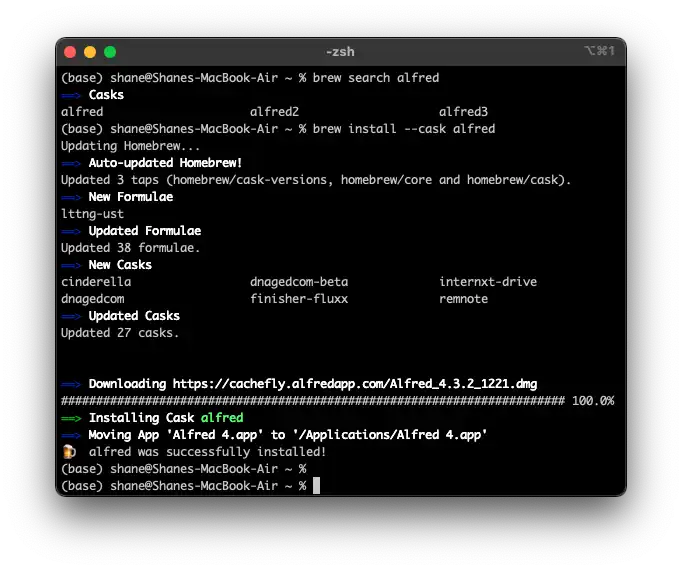The width and height of the screenshot is (682, 570).
Task: Select the 'finisher-fluxx' cask name
Action: (x=299, y=299)
